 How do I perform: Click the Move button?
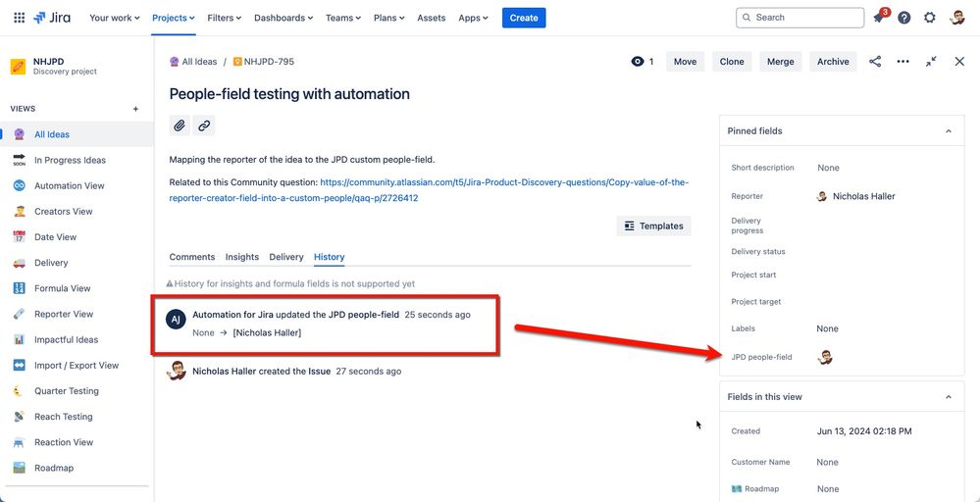tap(685, 61)
